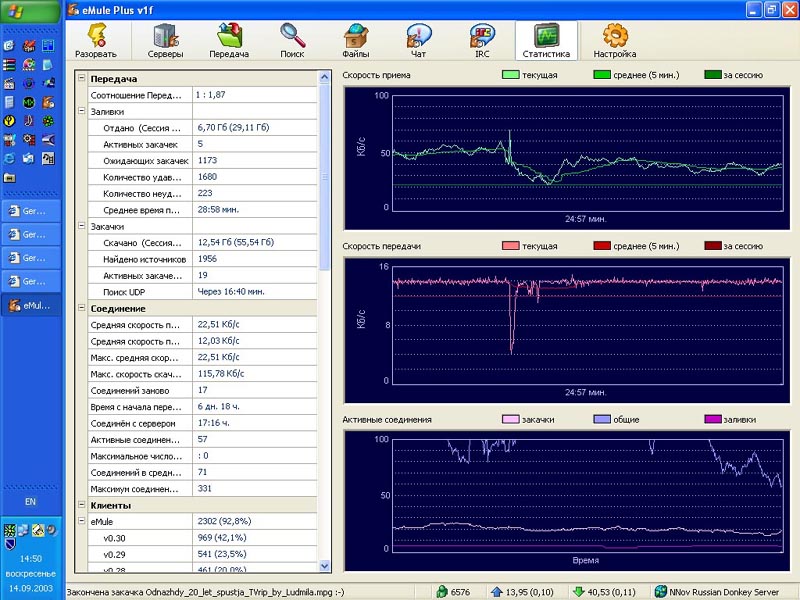Launch Internet Explorer from quick launch

(9, 159)
